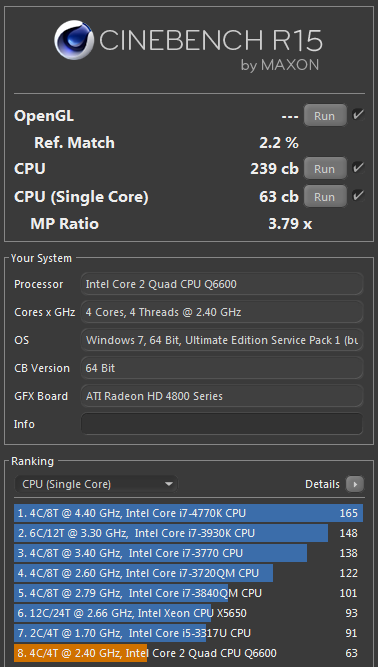
Task: Open ranking Details arrow button
Action: tap(355, 484)
